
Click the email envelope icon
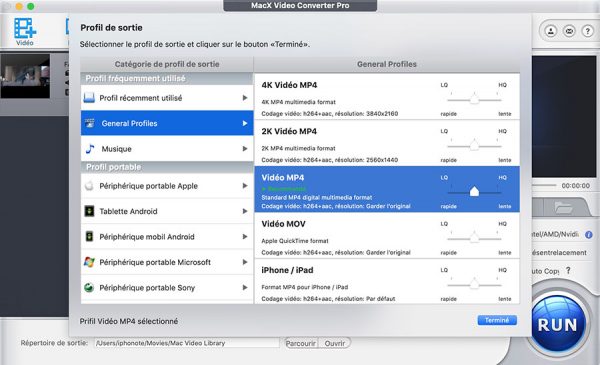point(569,31)
